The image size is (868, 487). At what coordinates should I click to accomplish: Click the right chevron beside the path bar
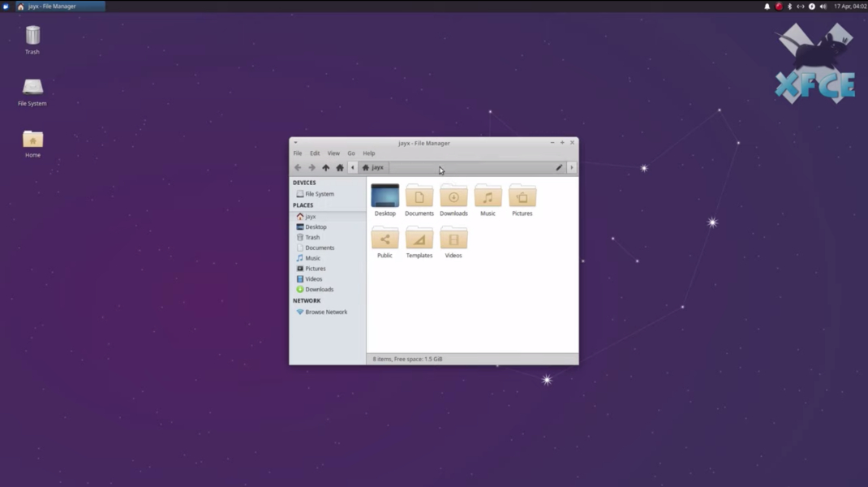571,167
